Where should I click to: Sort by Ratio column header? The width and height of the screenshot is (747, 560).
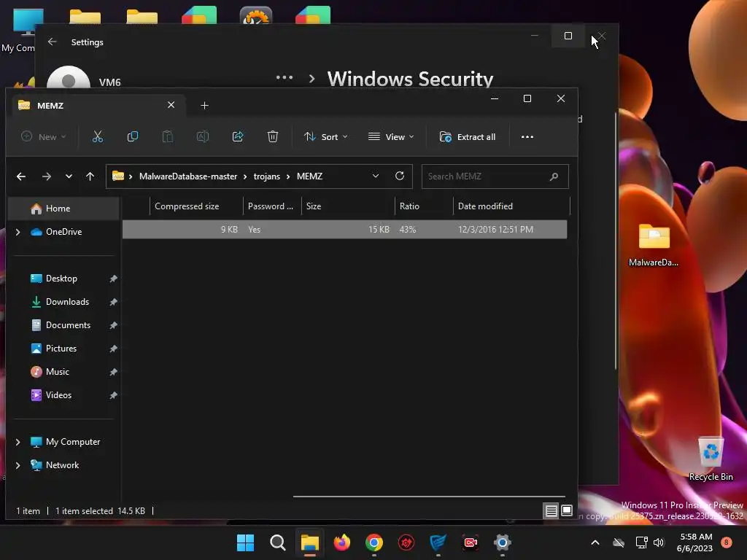pyautogui.click(x=424, y=206)
